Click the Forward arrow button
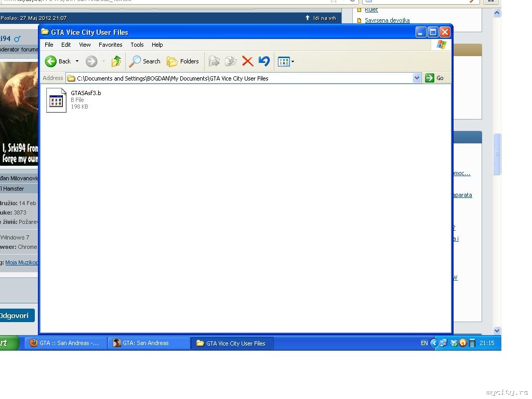 click(x=91, y=61)
